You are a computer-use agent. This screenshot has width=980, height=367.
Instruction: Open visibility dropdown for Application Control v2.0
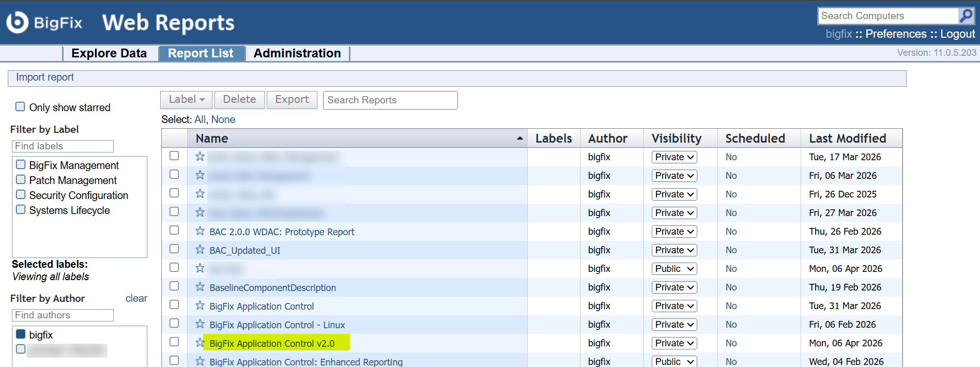(674, 343)
